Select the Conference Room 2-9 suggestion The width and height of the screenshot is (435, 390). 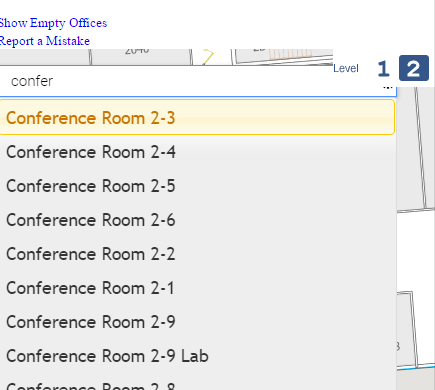198,322
